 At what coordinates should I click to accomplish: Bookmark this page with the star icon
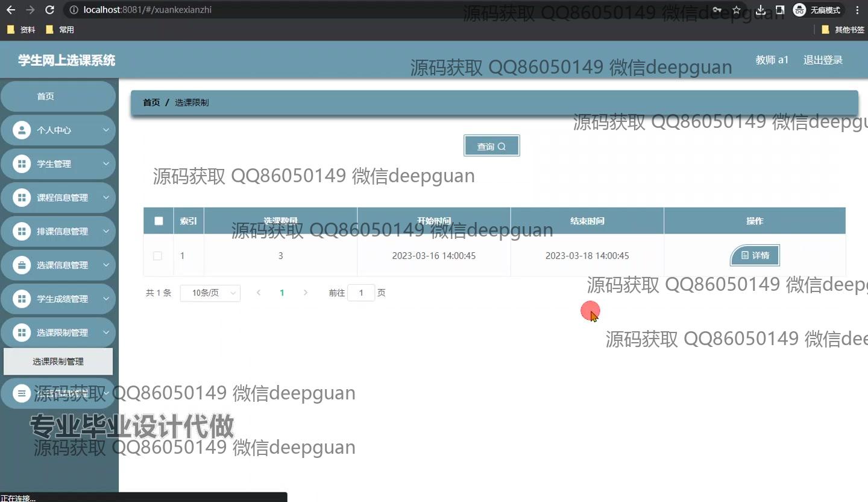click(737, 10)
